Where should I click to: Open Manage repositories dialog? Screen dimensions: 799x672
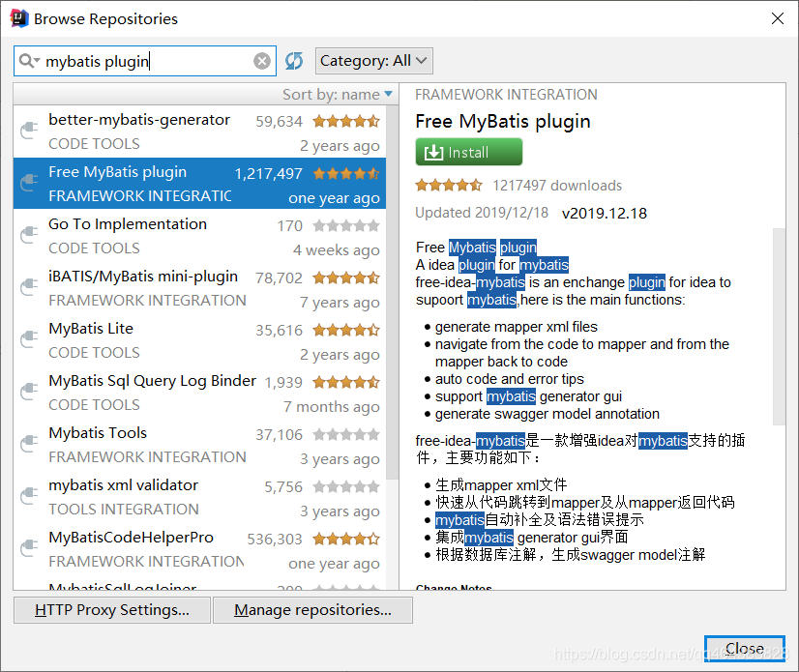click(x=312, y=610)
